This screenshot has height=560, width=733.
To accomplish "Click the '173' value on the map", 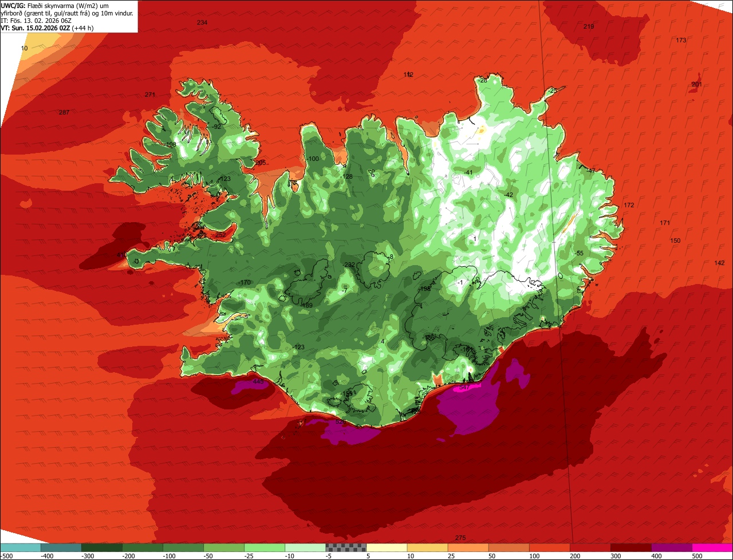I will pos(681,40).
